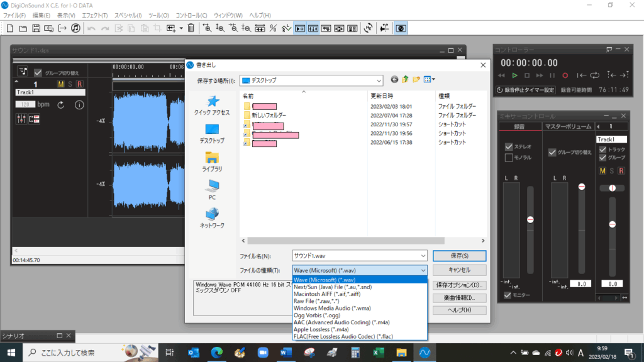
Task: Click the horizontal zoom in toolbar icon
Action: (207, 28)
